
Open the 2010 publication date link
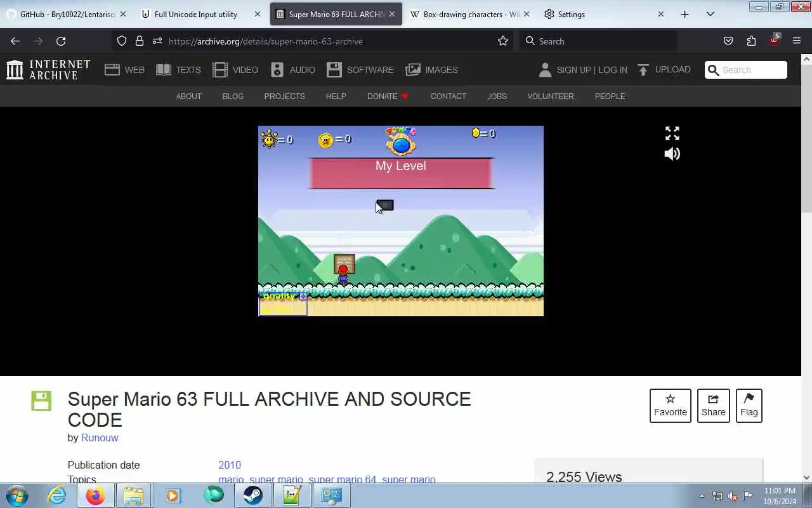pyautogui.click(x=230, y=465)
